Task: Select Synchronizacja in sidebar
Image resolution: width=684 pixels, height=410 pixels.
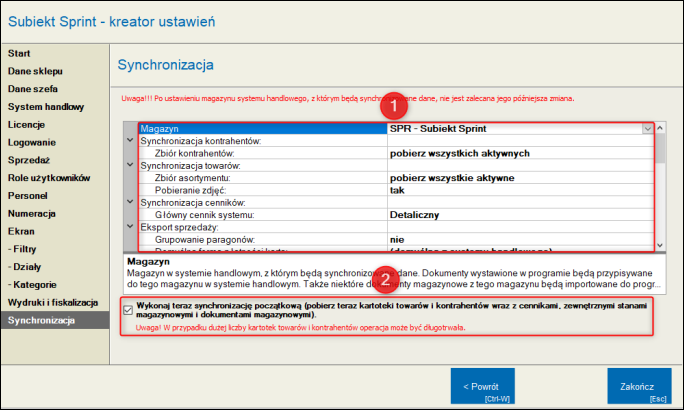Action: click(x=55, y=320)
